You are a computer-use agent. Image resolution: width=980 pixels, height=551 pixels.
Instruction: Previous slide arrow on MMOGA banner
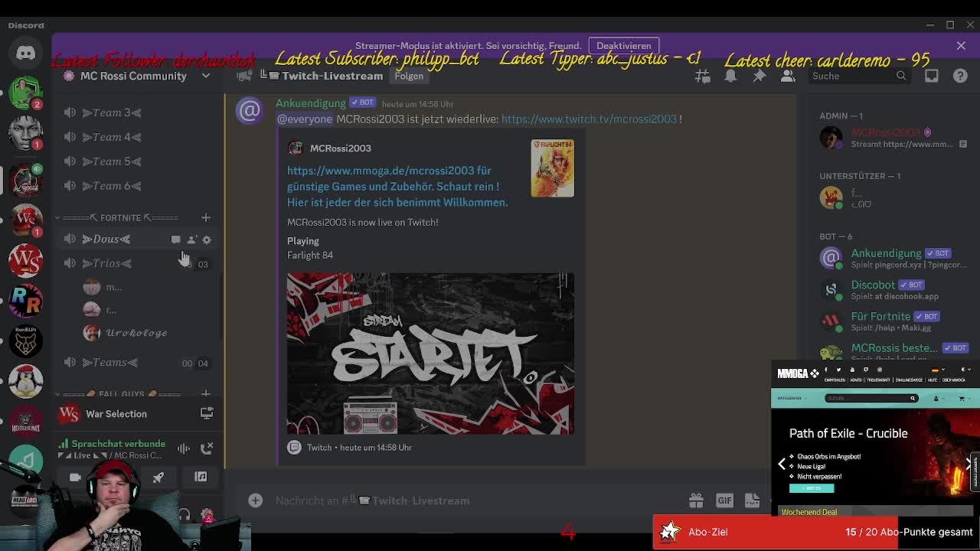(x=782, y=464)
